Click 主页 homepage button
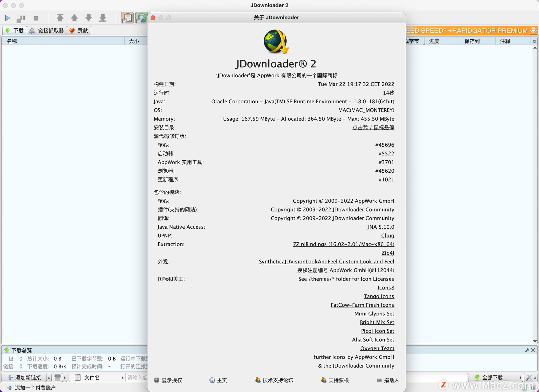Screen dimensions: 539x392 (x=218, y=380)
